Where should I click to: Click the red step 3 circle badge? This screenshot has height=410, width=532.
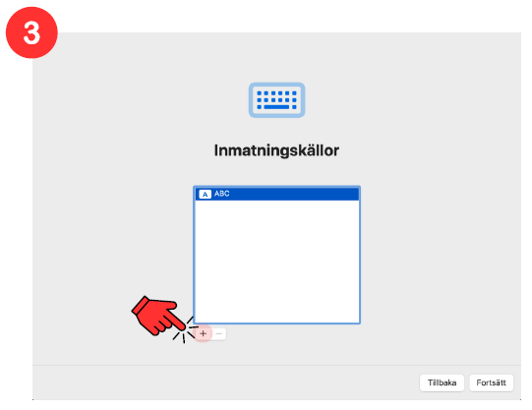(31, 32)
